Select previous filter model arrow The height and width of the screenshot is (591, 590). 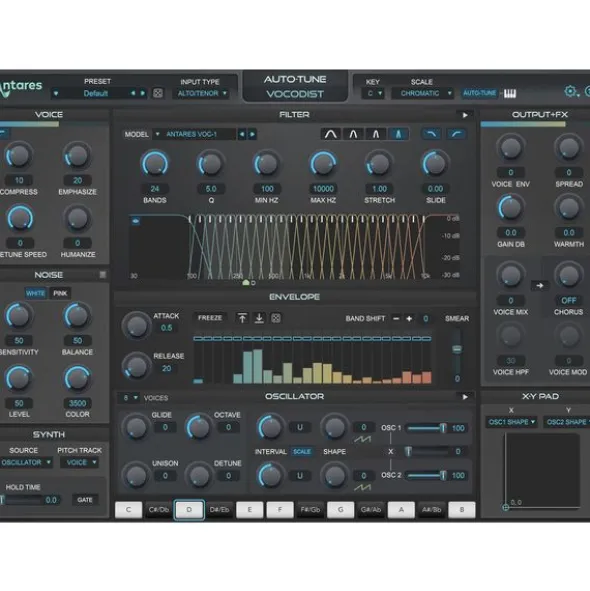click(242, 134)
